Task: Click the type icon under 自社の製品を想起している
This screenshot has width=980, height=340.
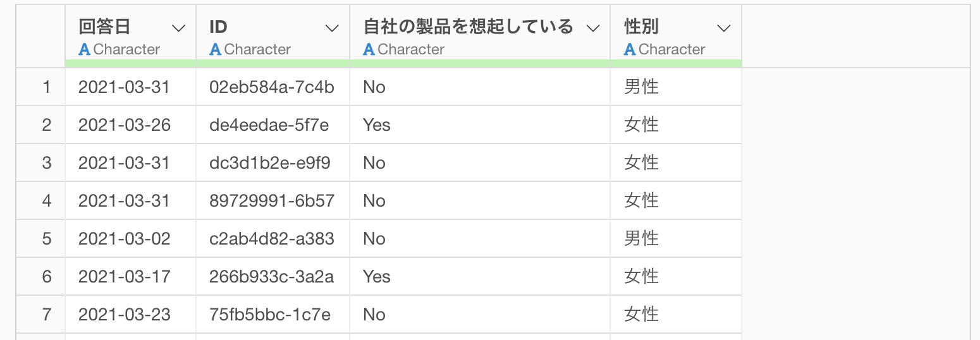Action: 369,49
